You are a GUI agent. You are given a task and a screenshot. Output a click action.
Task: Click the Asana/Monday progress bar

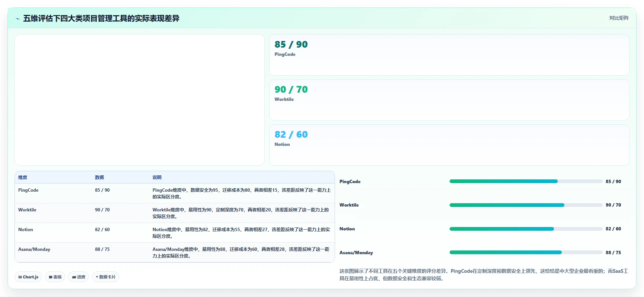(x=526, y=252)
